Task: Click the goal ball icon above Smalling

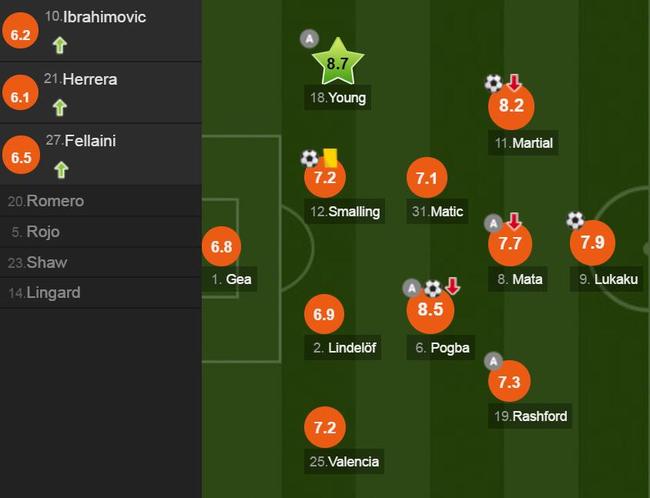Action: coord(309,158)
